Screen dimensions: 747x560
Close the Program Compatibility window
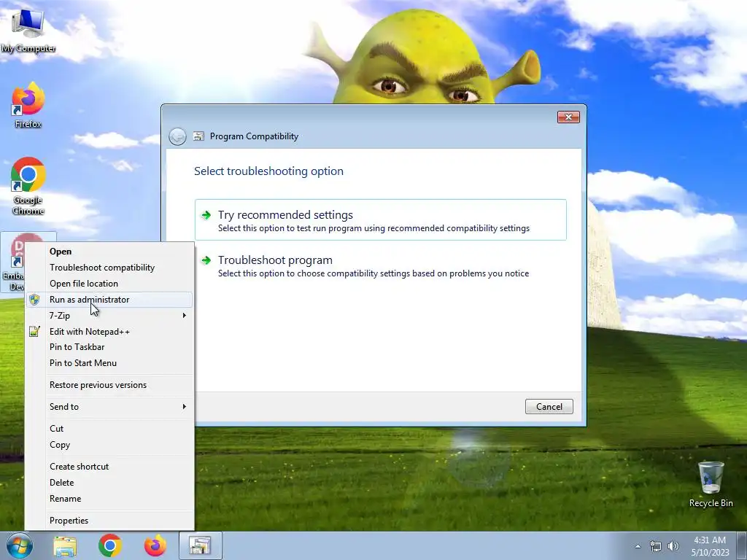tap(568, 117)
